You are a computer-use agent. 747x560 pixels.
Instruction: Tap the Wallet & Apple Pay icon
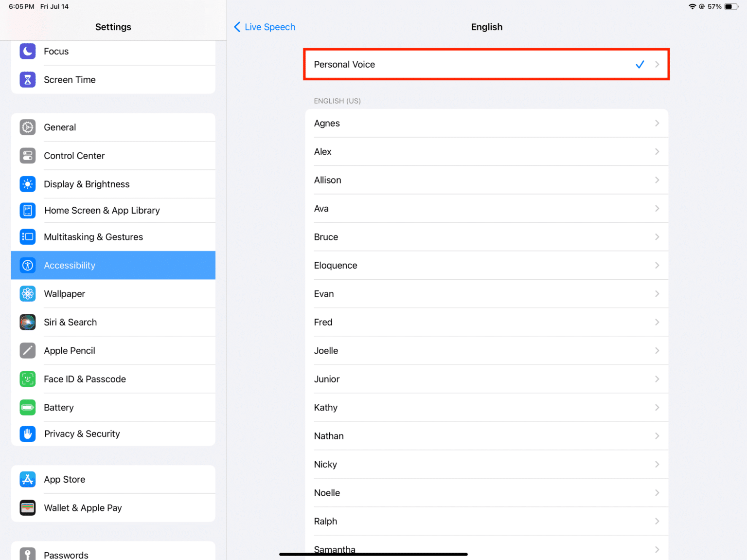(x=28, y=507)
